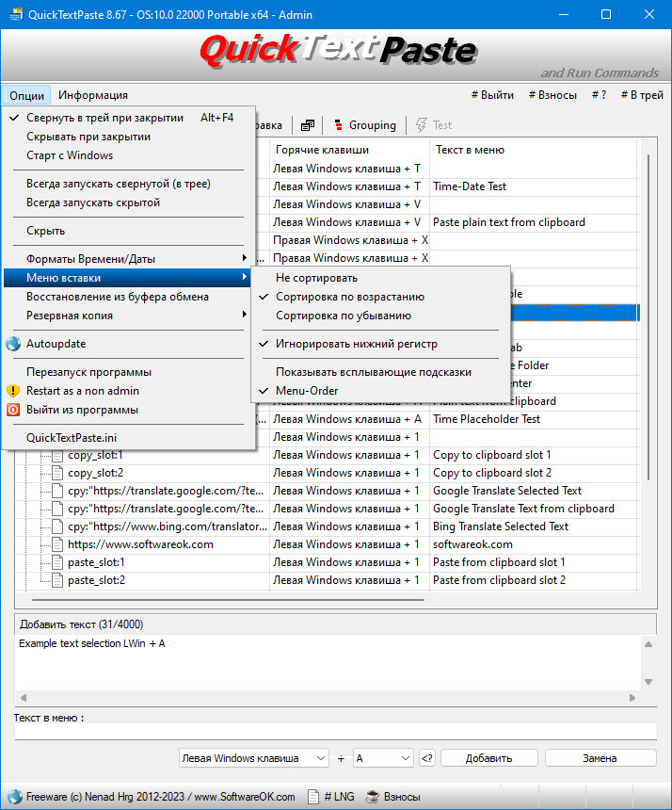
Task: Choose Восстановление из буфера обмена
Action: point(129,297)
